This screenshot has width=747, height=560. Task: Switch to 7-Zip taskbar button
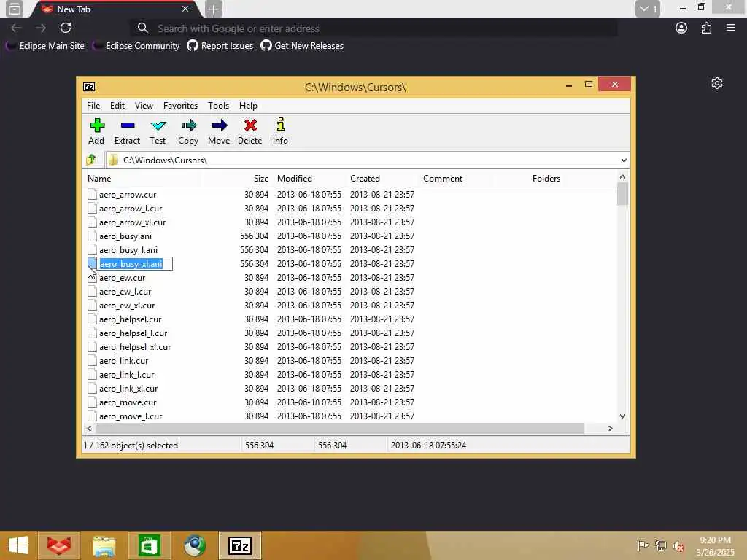tap(239, 545)
